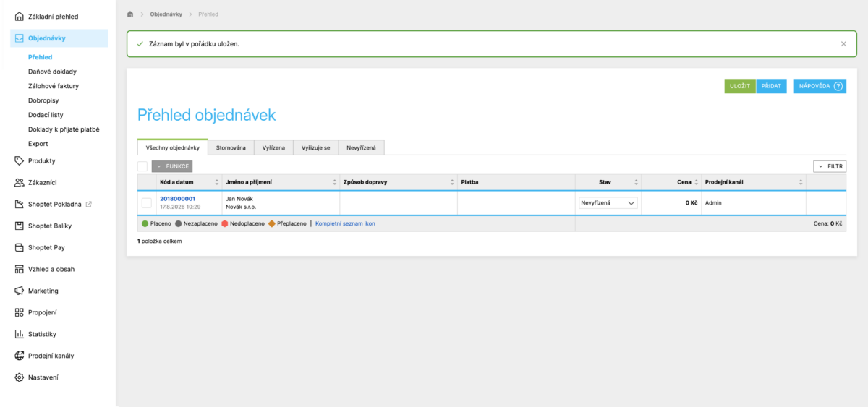Viewport: 868px width, 407px height.
Task: Tick the select-all checkbox above the table
Action: coord(142,166)
